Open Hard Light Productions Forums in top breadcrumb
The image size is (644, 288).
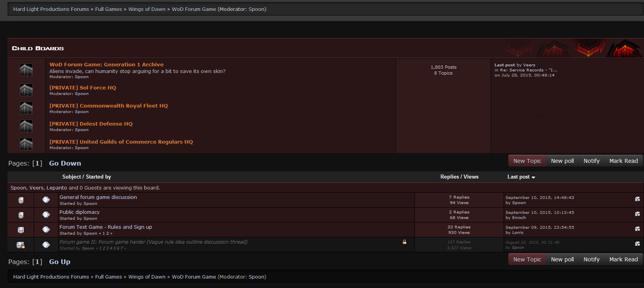(51, 9)
